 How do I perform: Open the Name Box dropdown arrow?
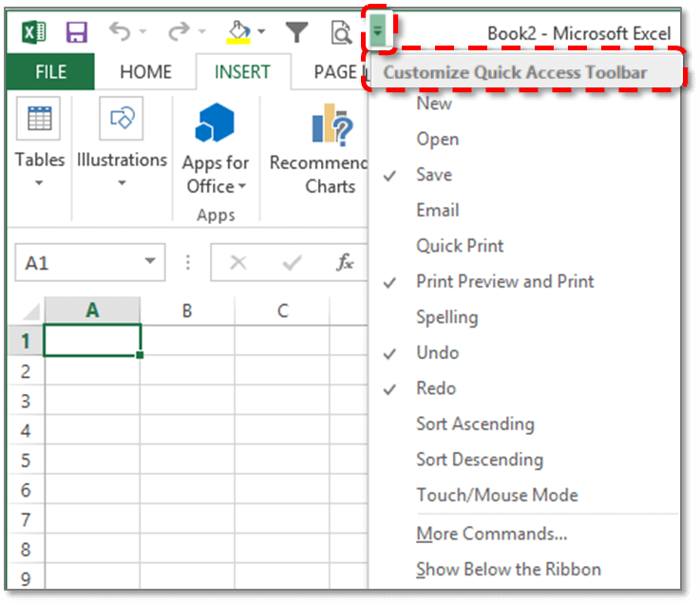[x=150, y=260]
